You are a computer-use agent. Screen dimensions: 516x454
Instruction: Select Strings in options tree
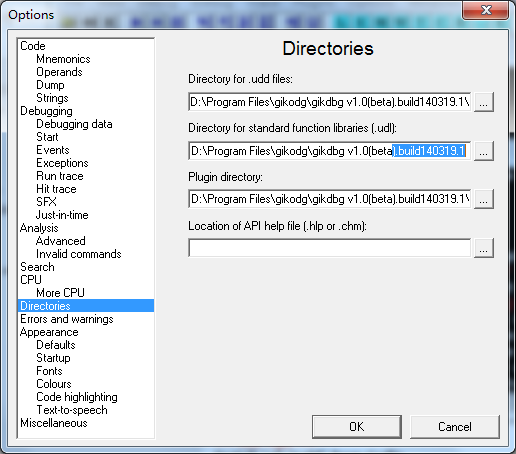pyautogui.click(x=52, y=98)
